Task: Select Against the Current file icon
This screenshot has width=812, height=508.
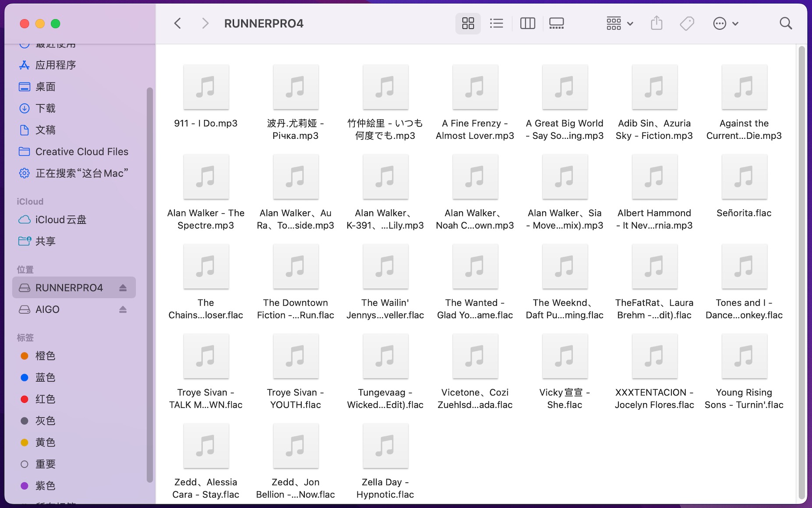Action: coord(745,87)
